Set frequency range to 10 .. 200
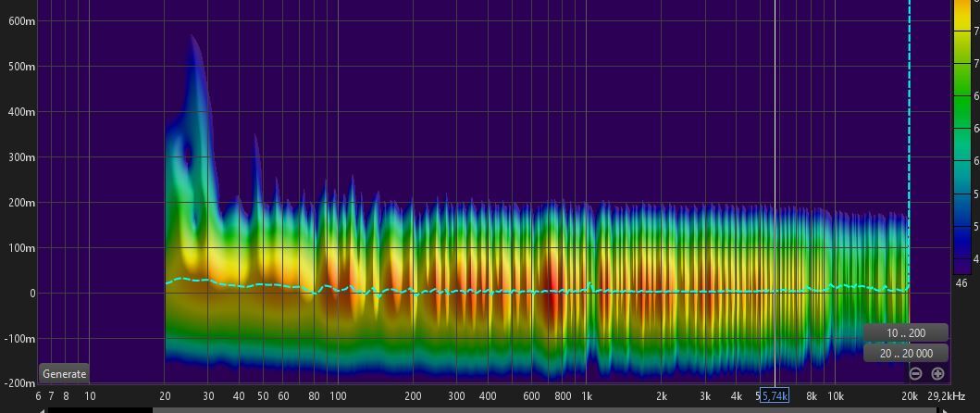Image resolution: width=980 pixels, height=413 pixels. click(906, 333)
